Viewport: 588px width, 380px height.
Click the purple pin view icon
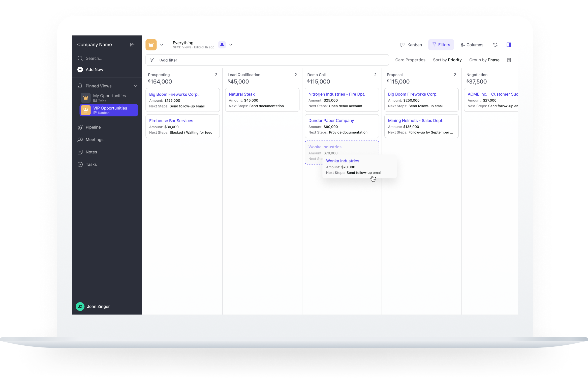click(x=222, y=45)
